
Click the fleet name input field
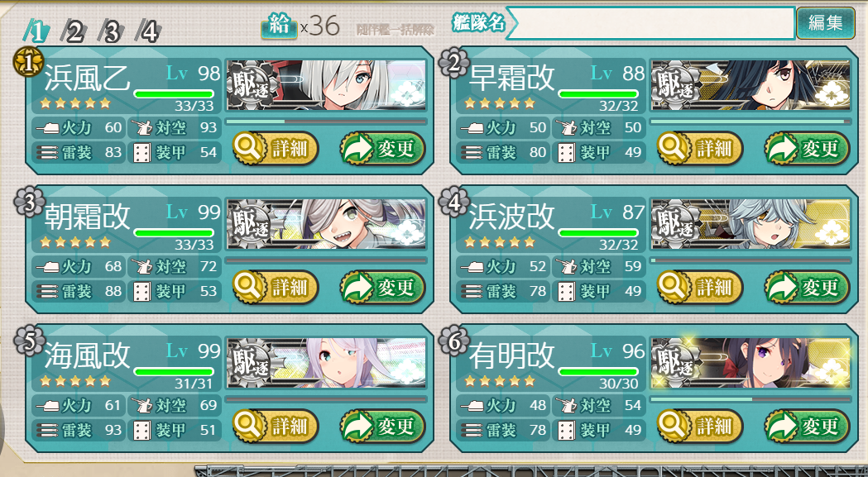click(651, 22)
